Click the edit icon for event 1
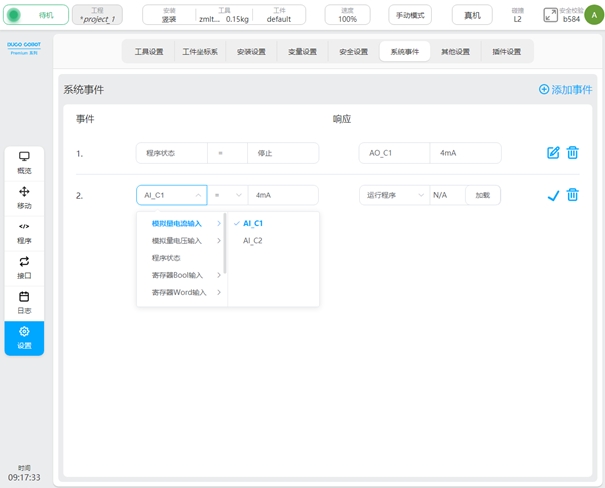The width and height of the screenshot is (605, 488). point(553,153)
